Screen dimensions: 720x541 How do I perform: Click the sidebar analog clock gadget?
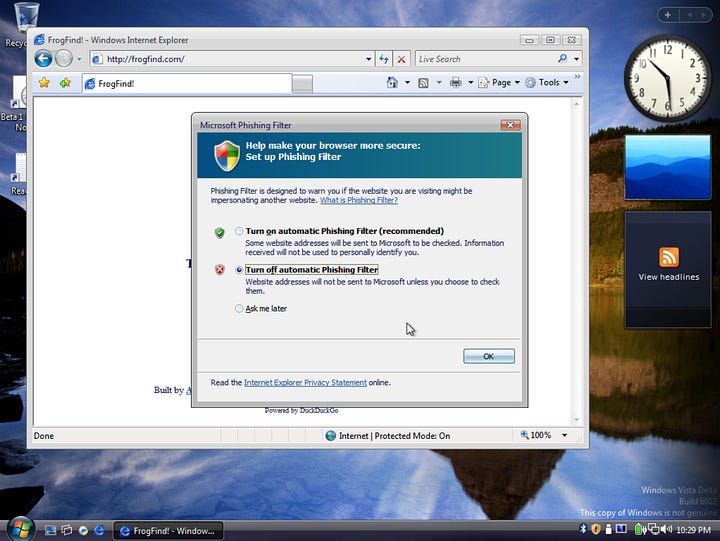click(667, 78)
